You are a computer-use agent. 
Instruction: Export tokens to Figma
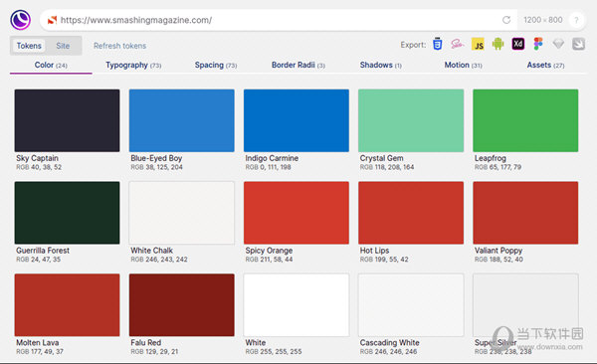point(538,44)
